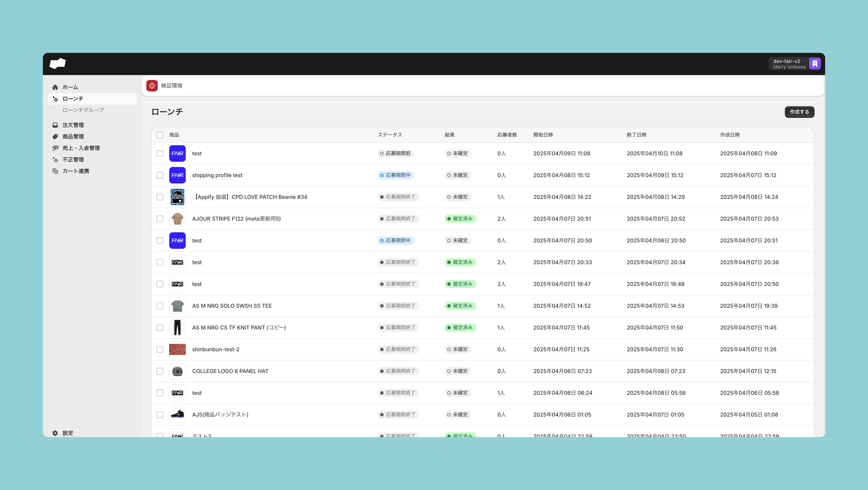
Task: Click the Home icon in sidebar
Action: (55, 87)
